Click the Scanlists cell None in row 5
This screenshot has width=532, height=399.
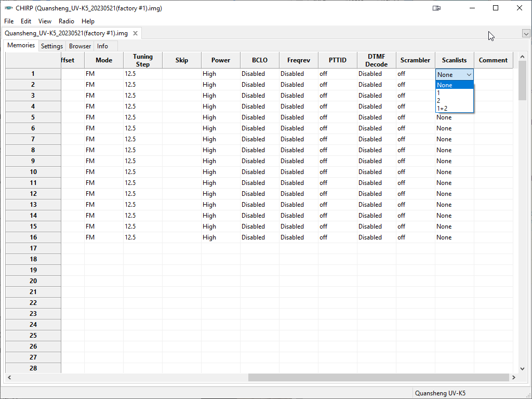click(455, 117)
